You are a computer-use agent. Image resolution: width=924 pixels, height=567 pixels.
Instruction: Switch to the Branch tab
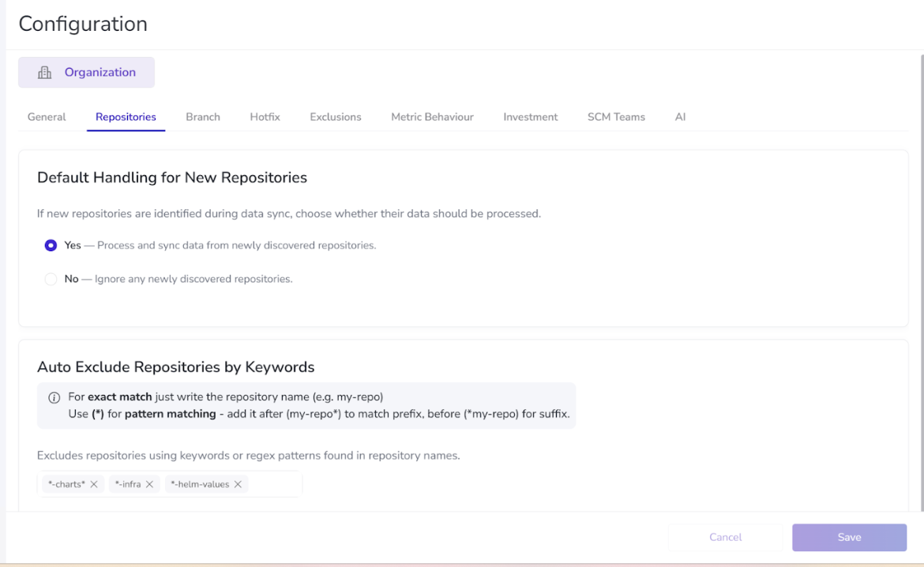click(203, 117)
